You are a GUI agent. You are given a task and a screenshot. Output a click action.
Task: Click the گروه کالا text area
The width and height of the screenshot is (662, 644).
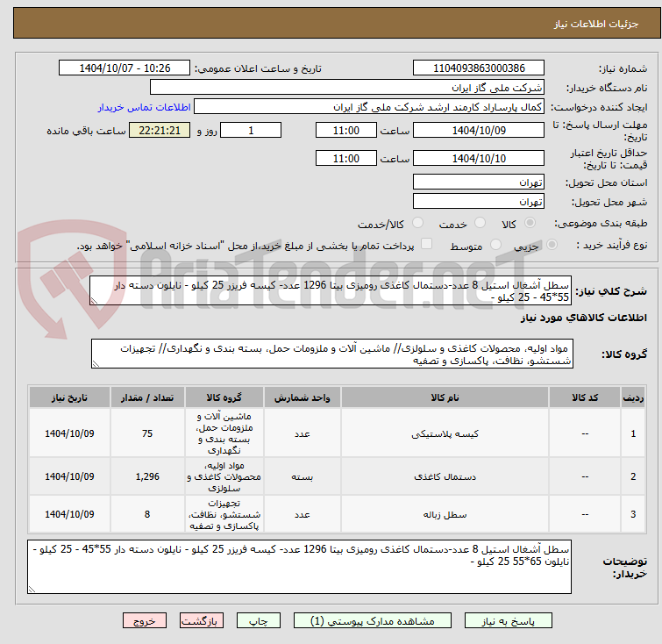pyautogui.click(x=332, y=354)
